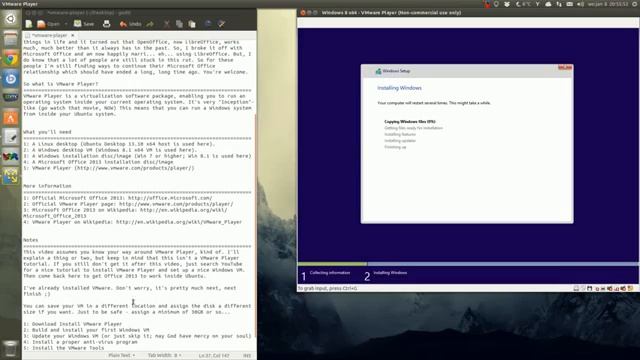Open the Plain Text language dropdown
Image resolution: width=640 pixels, height=360 pixels.
click(x=122, y=356)
